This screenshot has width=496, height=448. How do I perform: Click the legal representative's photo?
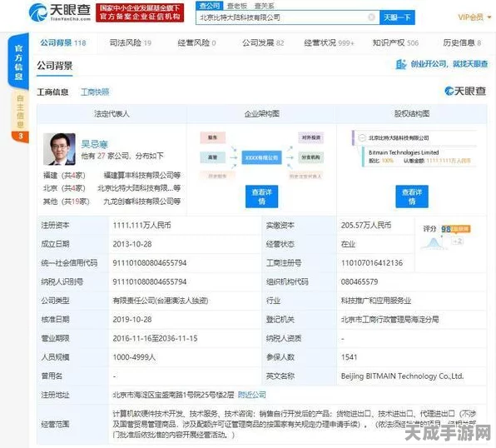coord(59,149)
